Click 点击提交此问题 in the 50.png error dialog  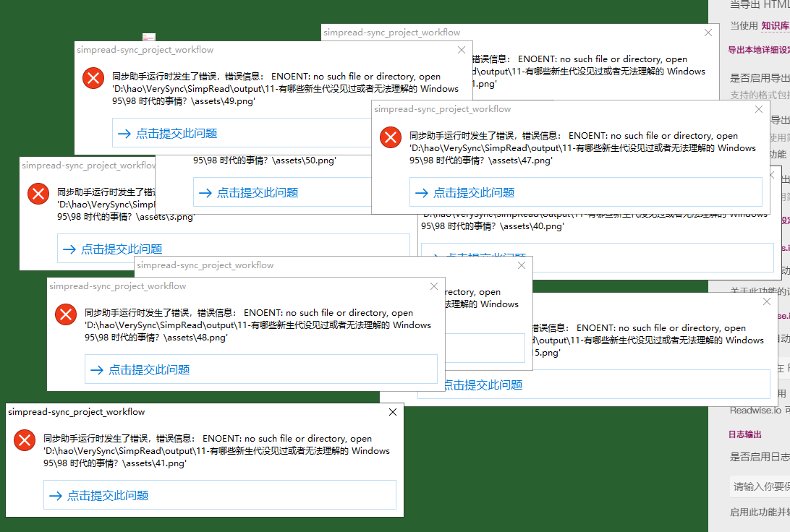click(282, 192)
